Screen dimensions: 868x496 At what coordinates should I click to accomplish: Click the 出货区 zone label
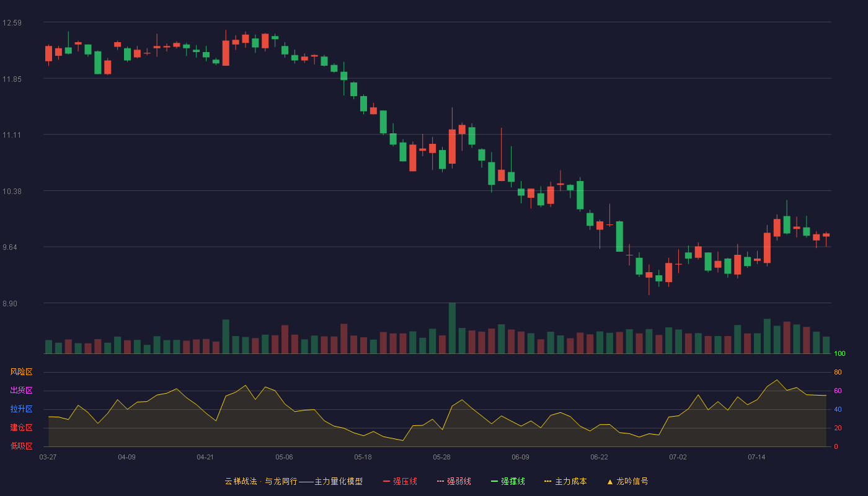[21, 391]
